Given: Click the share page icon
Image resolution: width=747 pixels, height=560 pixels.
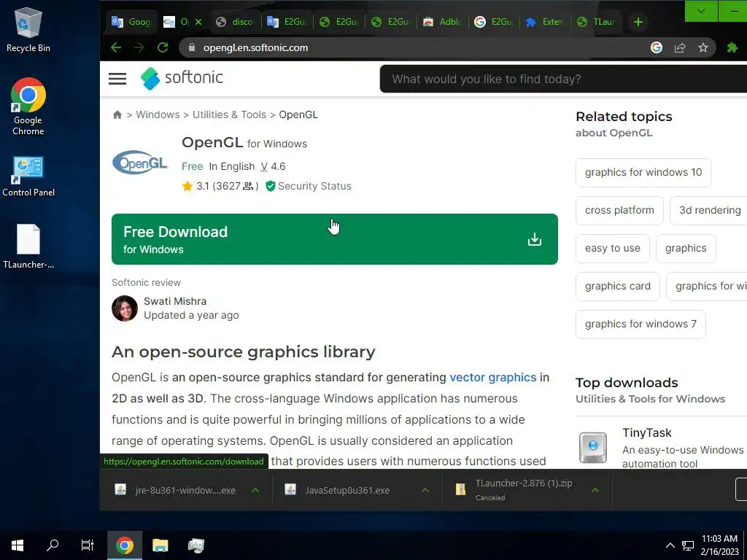Looking at the screenshot, I should [x=680, y=47].
